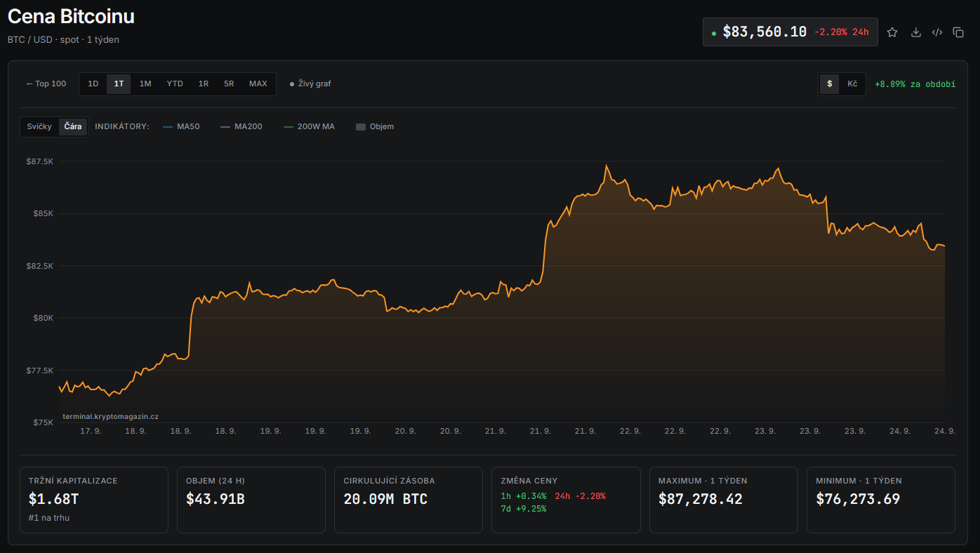Viewport: 980px width, 553px height.
Task: Add Bitcoin to favorites with star icon
Action: point(892,32)
